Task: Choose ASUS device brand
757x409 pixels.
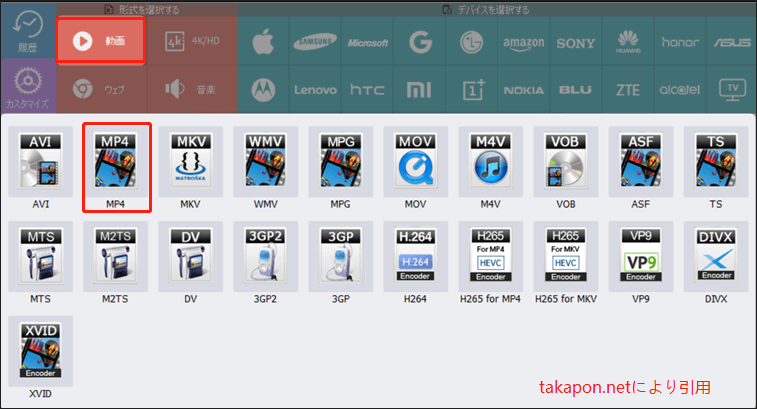Action: tap(731, 42)
